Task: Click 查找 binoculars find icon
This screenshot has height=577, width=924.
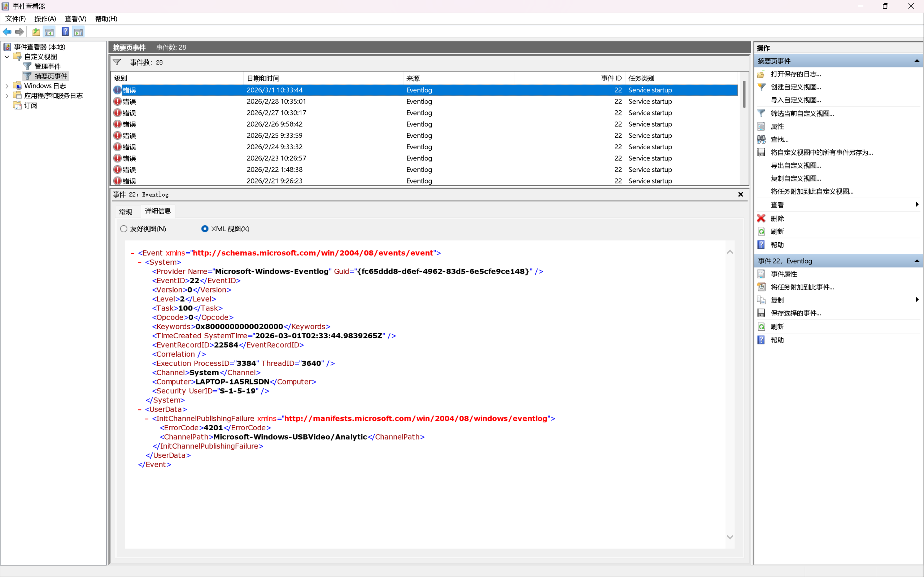Action: tap(761, 139)
